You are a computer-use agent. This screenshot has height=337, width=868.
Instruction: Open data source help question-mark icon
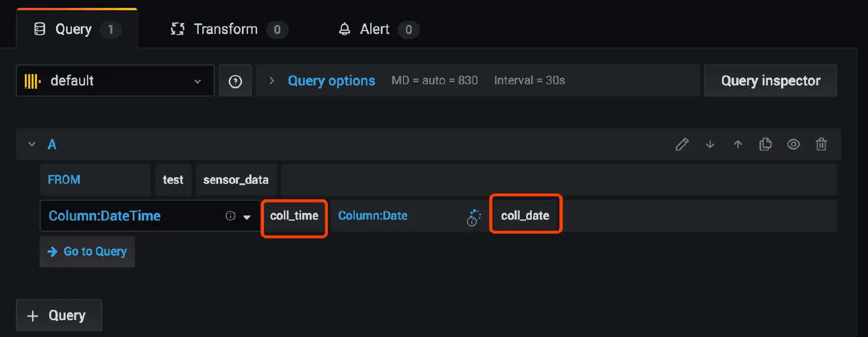point(235,81)
